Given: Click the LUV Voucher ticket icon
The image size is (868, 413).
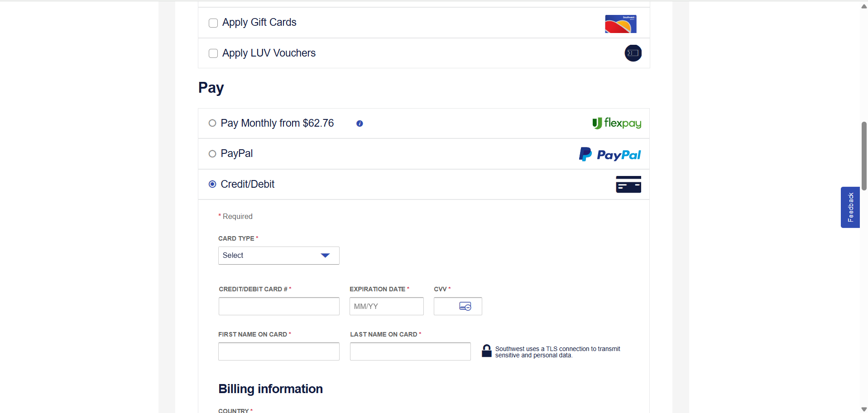Looking at the screenshot, I should tap(633, 53).
